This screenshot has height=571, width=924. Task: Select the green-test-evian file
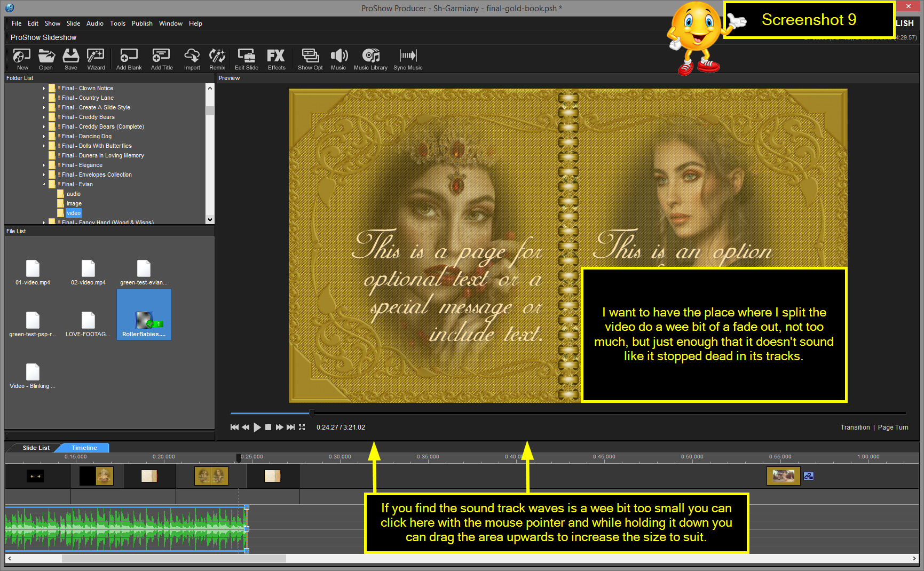pyautogui.click(x=144, y=273)
